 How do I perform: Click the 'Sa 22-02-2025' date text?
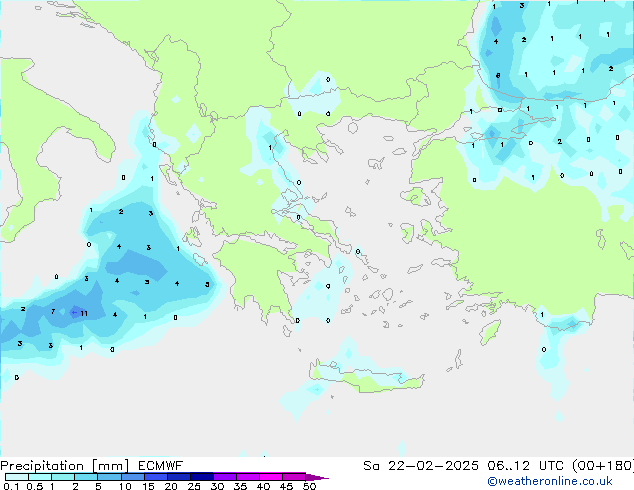click(x=421, y=466)
